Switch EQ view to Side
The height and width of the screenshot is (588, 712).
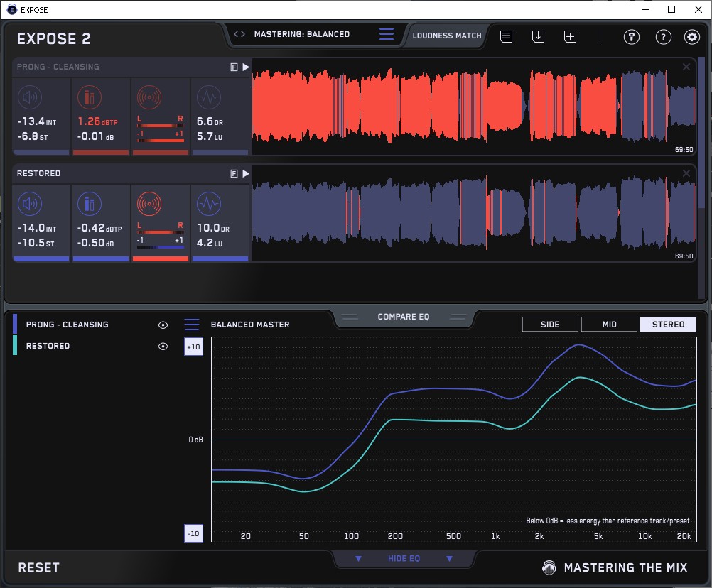(550, 325)
